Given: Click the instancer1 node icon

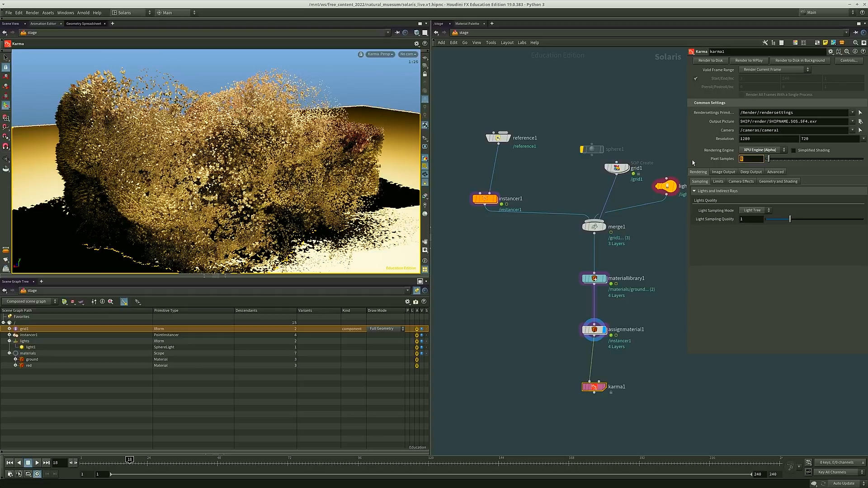Looking at the screenshot, I should click(485, 198).
